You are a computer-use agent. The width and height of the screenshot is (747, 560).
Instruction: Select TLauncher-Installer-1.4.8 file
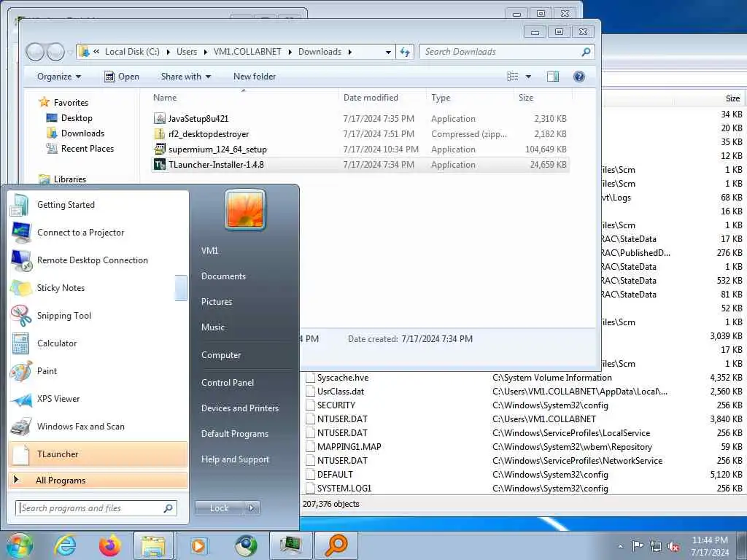[360, 165]
